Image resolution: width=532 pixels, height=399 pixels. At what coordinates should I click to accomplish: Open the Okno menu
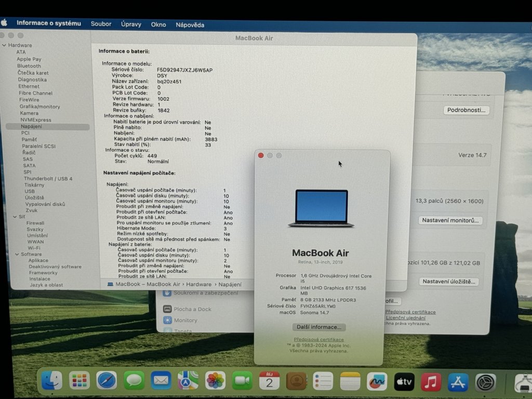(158, 24)
